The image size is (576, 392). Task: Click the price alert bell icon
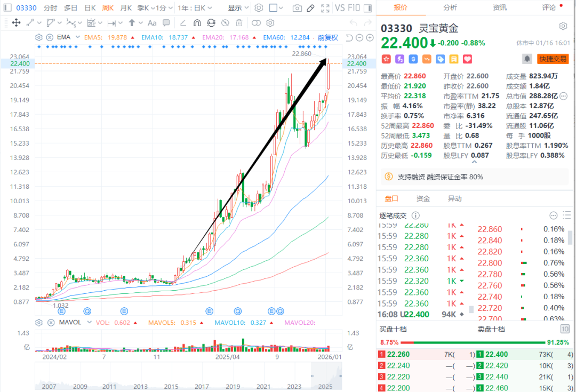tap(527, 59)
